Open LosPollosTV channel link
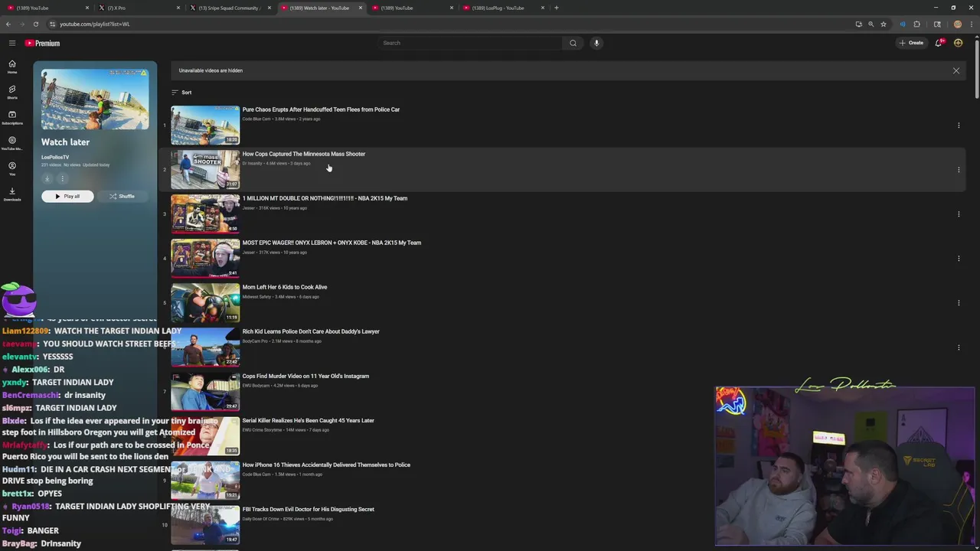 pyautogui.click(x=55, y=157)
